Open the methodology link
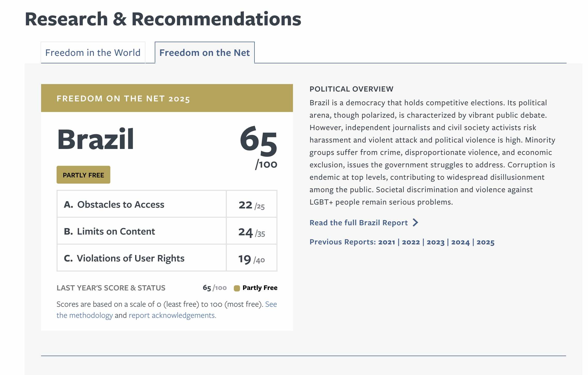The width and height of the screenshot is (588, 375). (x=84, y=315)
